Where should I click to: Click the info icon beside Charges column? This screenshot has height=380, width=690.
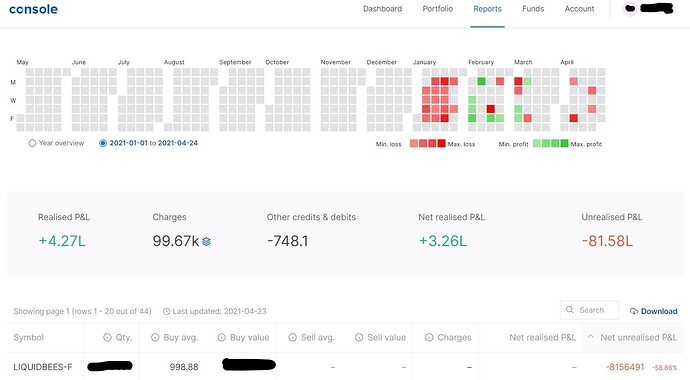[429, 337]
